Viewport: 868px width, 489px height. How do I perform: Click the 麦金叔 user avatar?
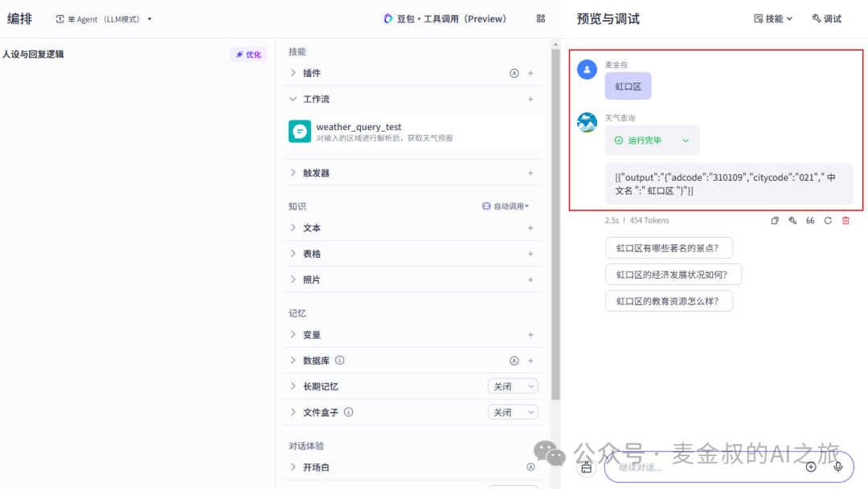(587, 70)
